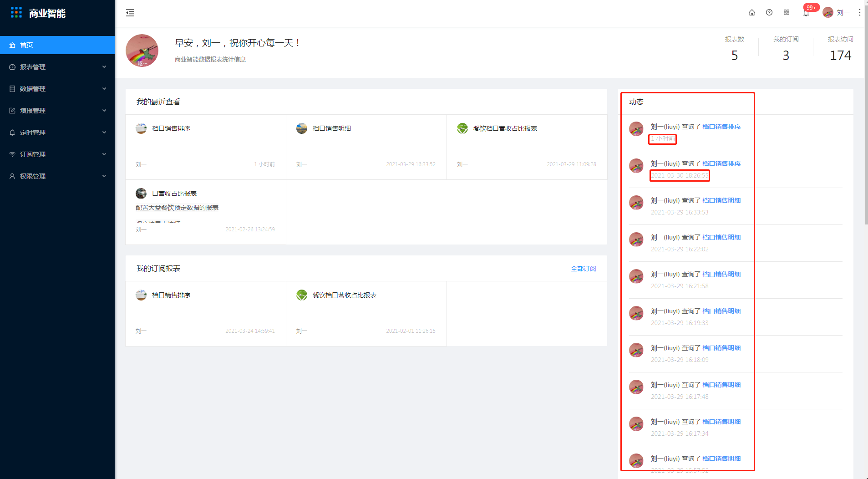The width and height of the screenshot is (868, 479).
Task: Open 口营收占比报表 card title
Action: [174, 194]
